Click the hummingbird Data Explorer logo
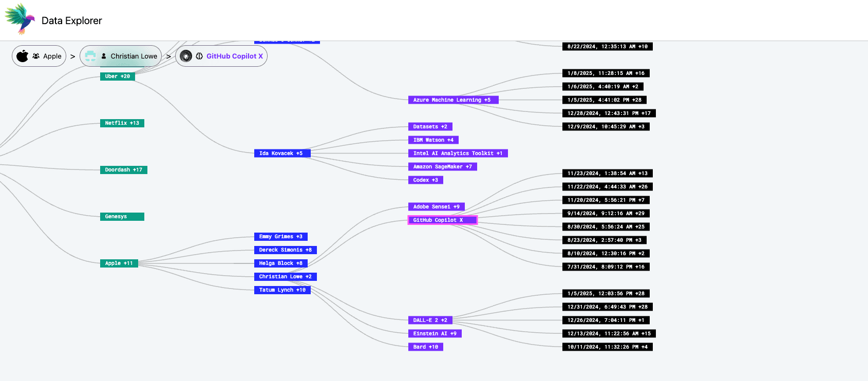868x381 pixels. point(20,19)
